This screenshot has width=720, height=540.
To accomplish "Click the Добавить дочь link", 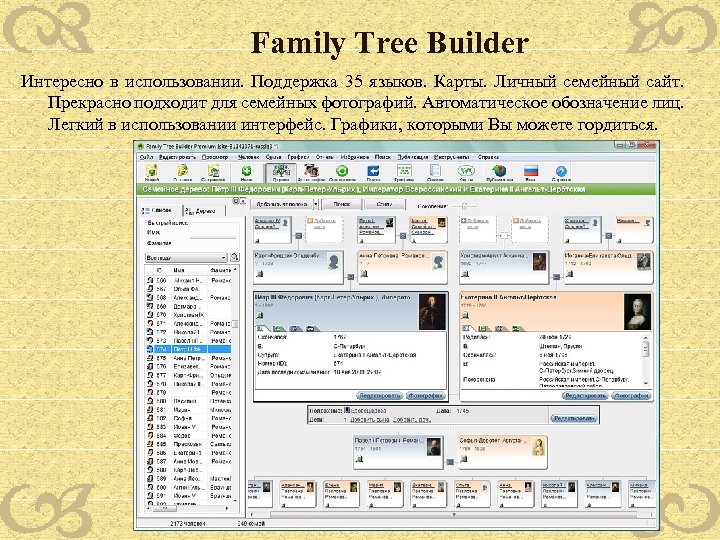I will tap(412, 419).
